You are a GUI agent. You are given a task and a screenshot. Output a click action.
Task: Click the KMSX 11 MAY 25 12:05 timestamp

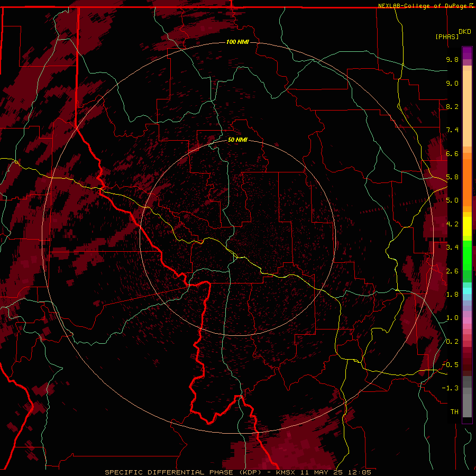click(x=324, y=472)
